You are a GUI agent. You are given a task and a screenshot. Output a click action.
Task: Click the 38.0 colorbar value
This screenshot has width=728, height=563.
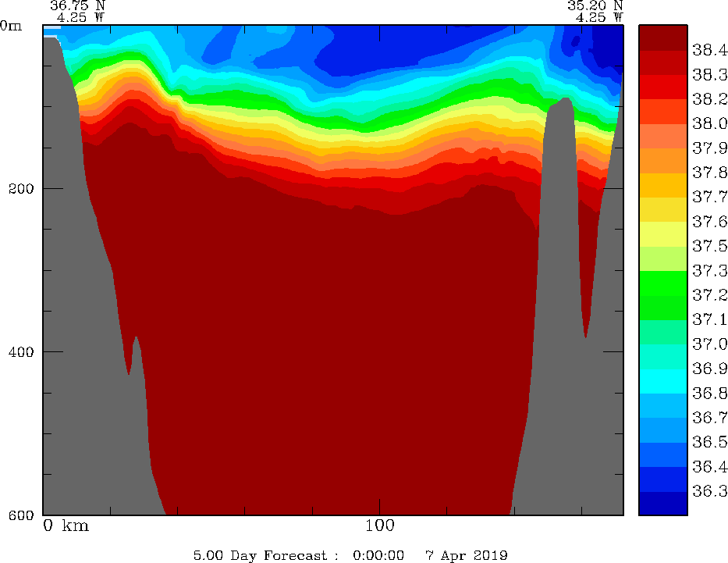click(x=709, y=123)
